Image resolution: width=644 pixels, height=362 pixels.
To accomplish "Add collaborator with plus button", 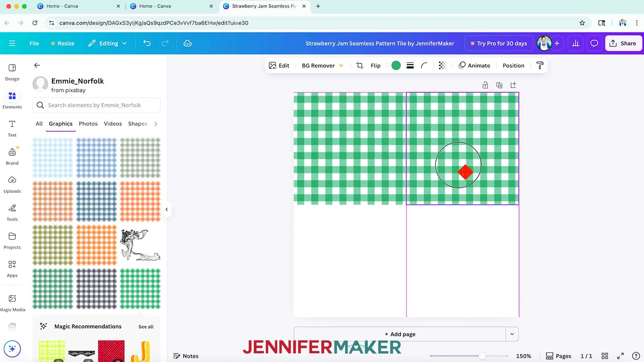I will click(x=557, y=43).
